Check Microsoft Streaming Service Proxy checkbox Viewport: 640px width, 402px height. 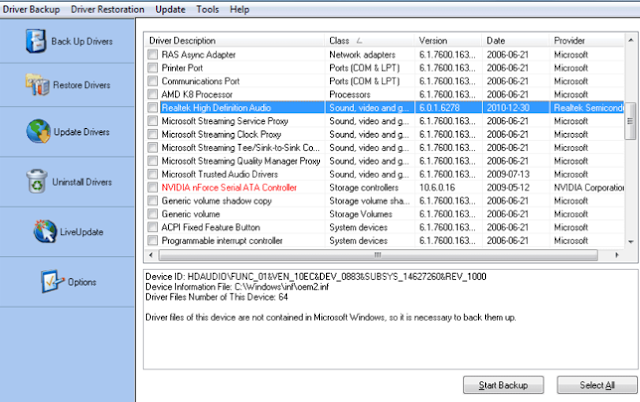153,121
